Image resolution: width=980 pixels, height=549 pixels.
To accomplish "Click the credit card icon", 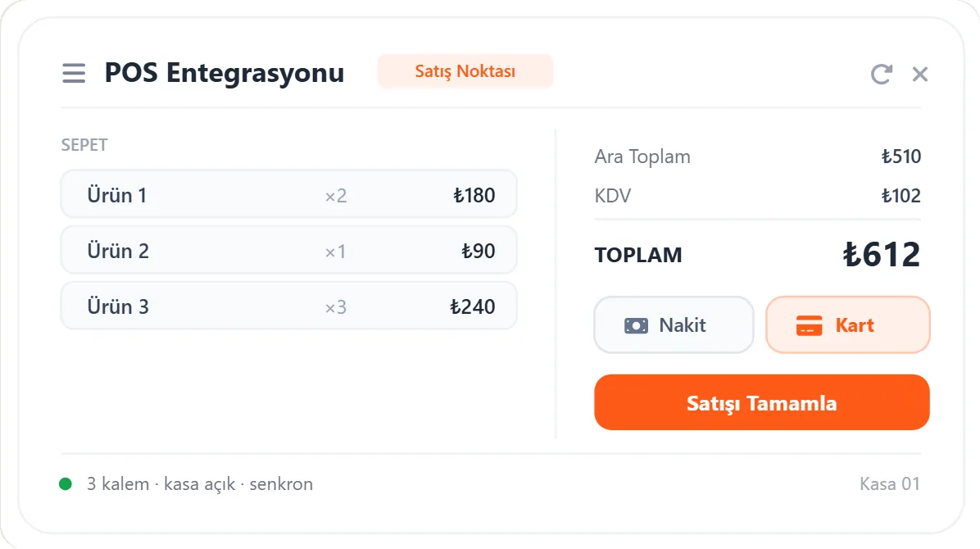I will 809,325.
